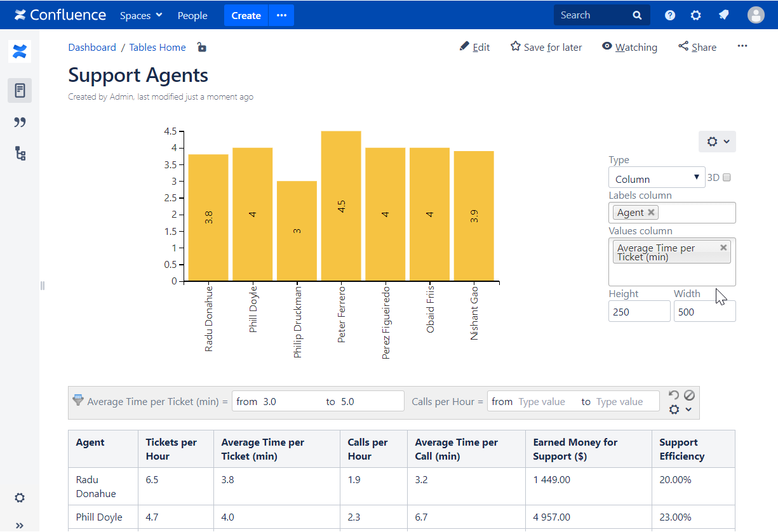The image size is (778, 532).
Task: Remove Average Time per Ticket from values
Action: click(x=723, y=248)
